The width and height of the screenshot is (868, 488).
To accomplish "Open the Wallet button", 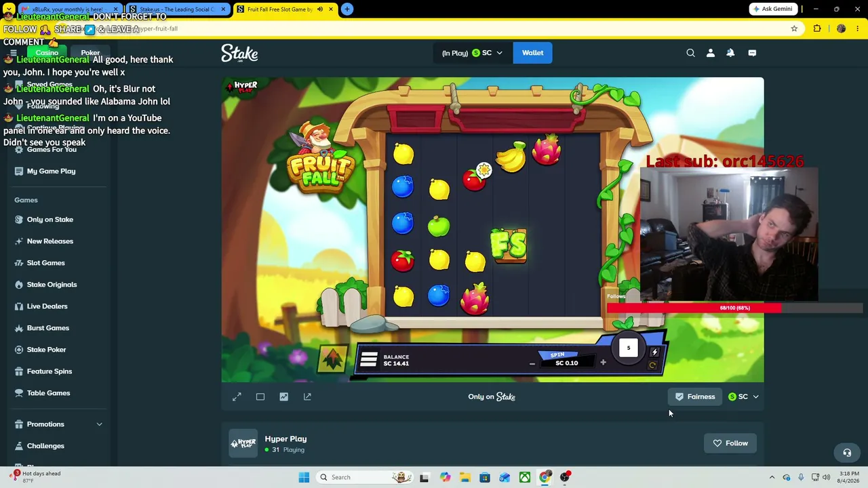I will [532, 53].
